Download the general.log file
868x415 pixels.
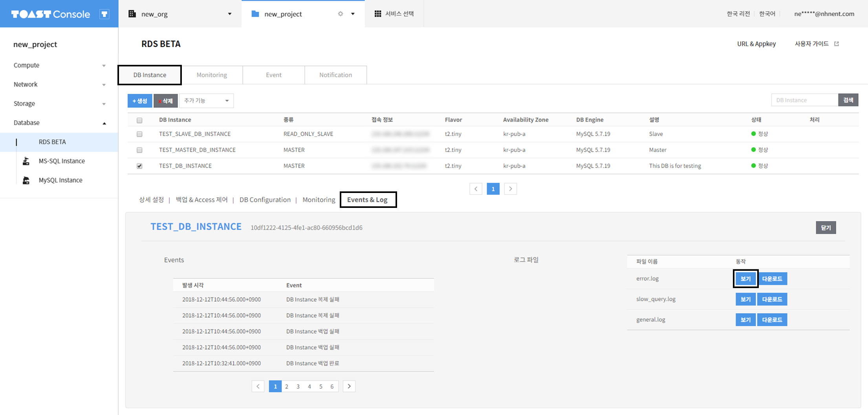[x=772, y=320]
